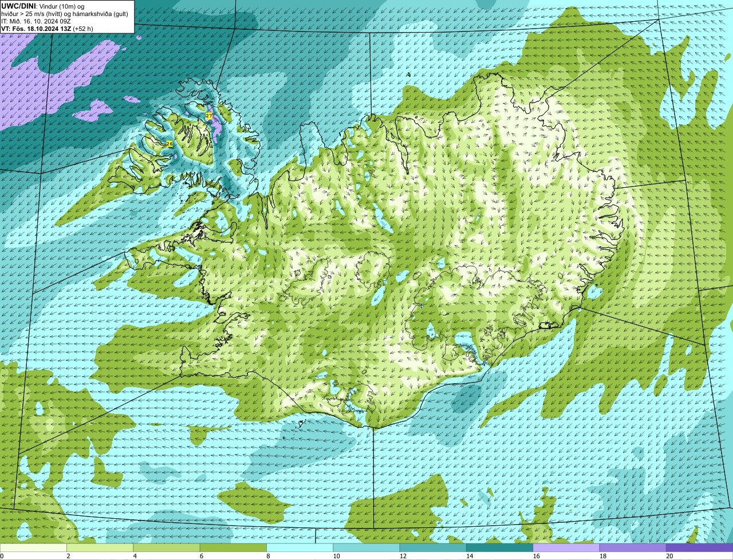This screenshot has width=733, height=560.
Task: Select the 12–14 m/s teal legend swatch
Action: [433, 547]
